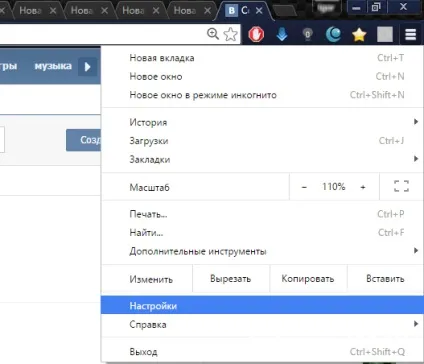The height and width of the screenshot is (364, 424).
Task: Click the yellow star extension icon
Action: 359,34
